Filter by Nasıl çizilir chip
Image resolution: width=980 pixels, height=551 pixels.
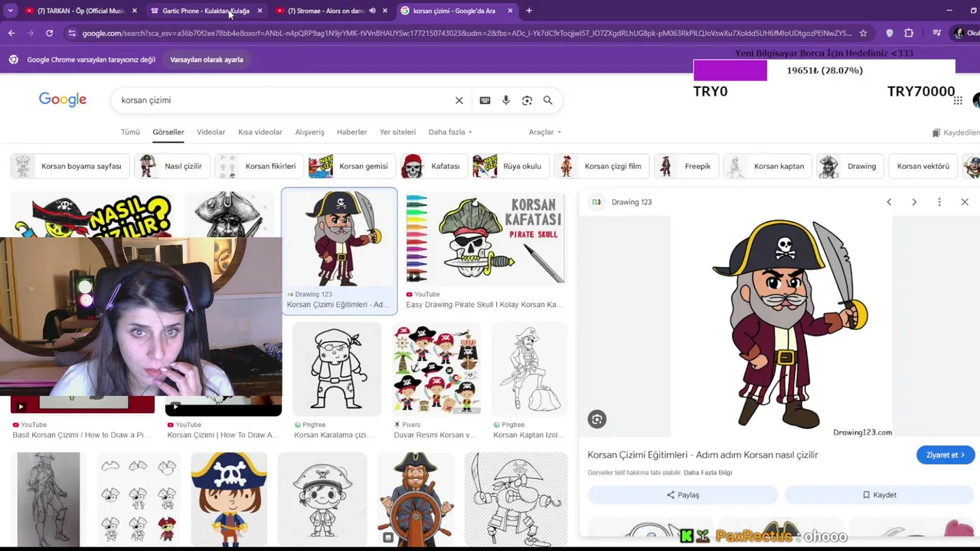(172, 166)
